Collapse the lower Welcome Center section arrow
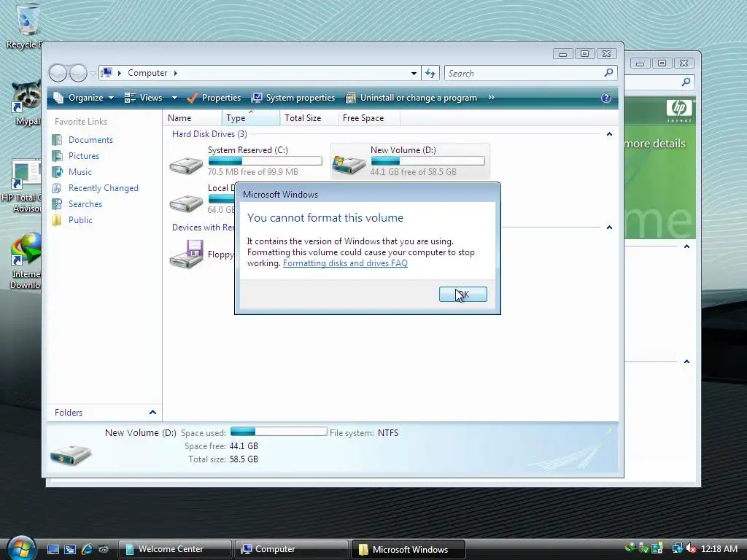747x560 pixels. tap(686, 362)
